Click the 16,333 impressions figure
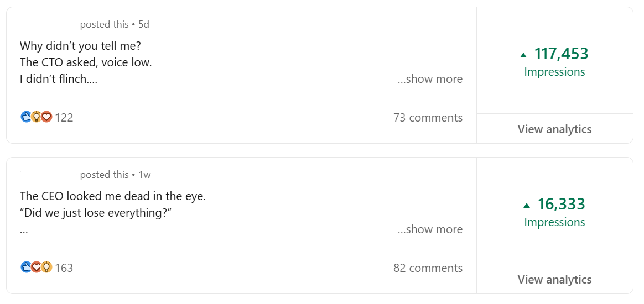 [561, 205]
